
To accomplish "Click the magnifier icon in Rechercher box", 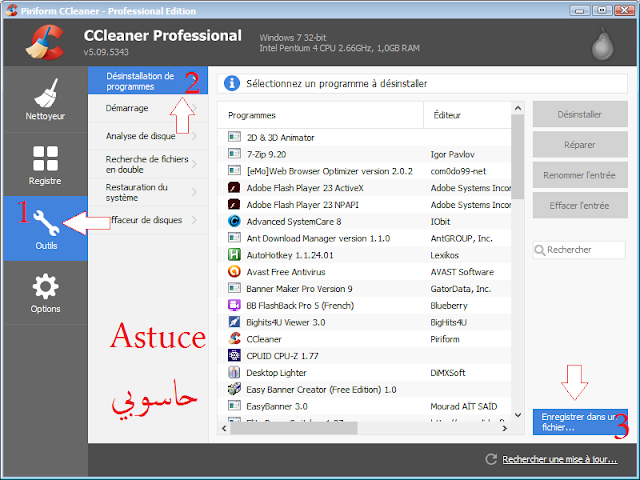I will point(540,250).
